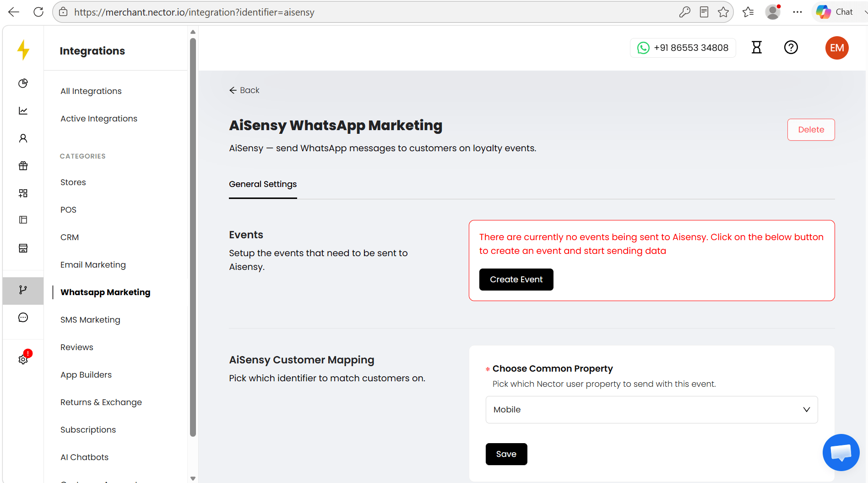Open the gift rewards icon in sidebar
868x483 pixels.
point(23,165)
